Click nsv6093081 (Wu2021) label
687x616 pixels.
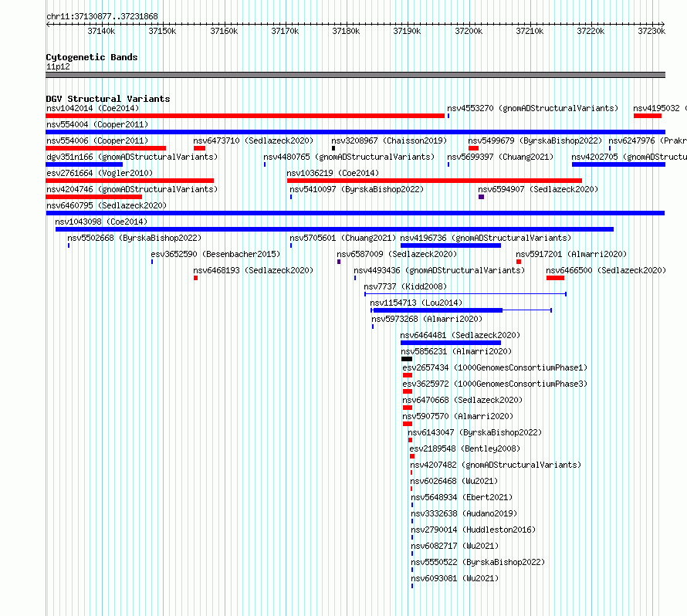[x=455, y=578]
